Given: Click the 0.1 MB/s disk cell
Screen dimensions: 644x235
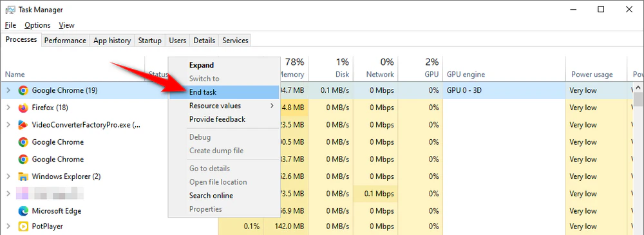Looking at the screenshot, I should 330,90.
